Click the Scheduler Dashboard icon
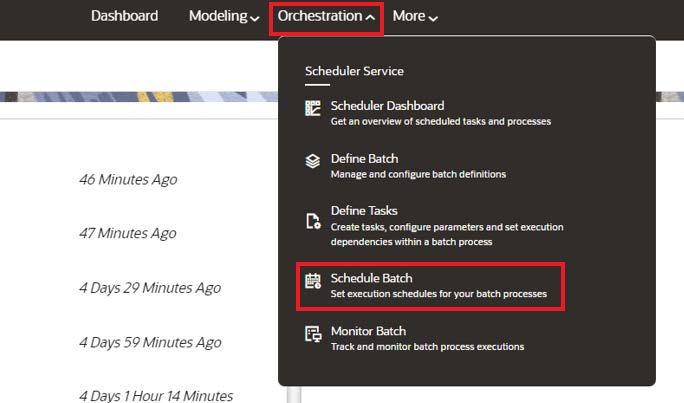The image size is (684, 403). (312, 108)
